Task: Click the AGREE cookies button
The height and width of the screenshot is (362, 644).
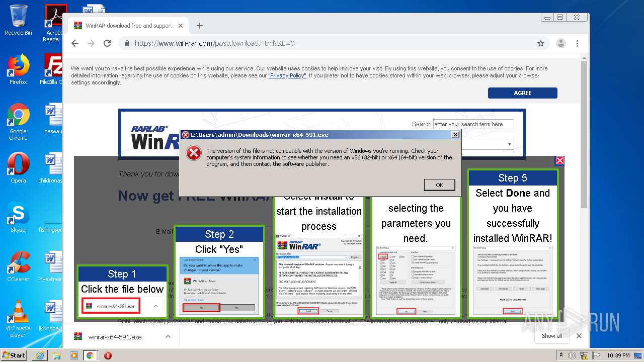Action: [x=522, y=93]
